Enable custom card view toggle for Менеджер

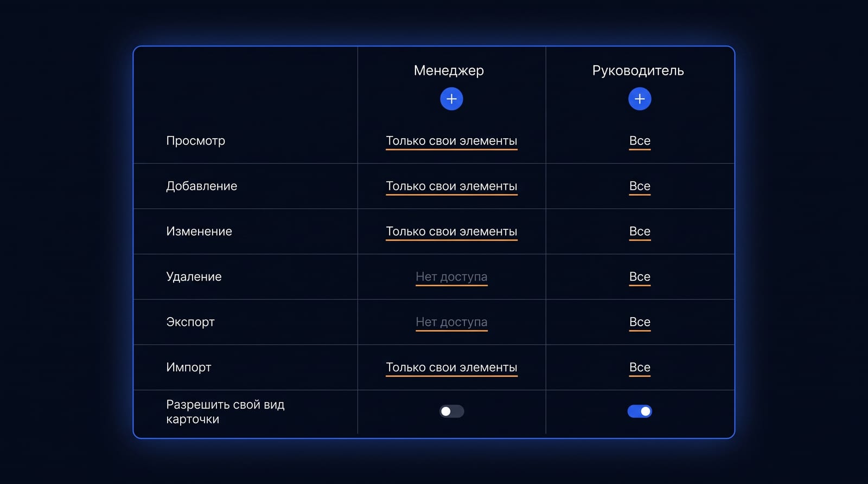[451, 411]
